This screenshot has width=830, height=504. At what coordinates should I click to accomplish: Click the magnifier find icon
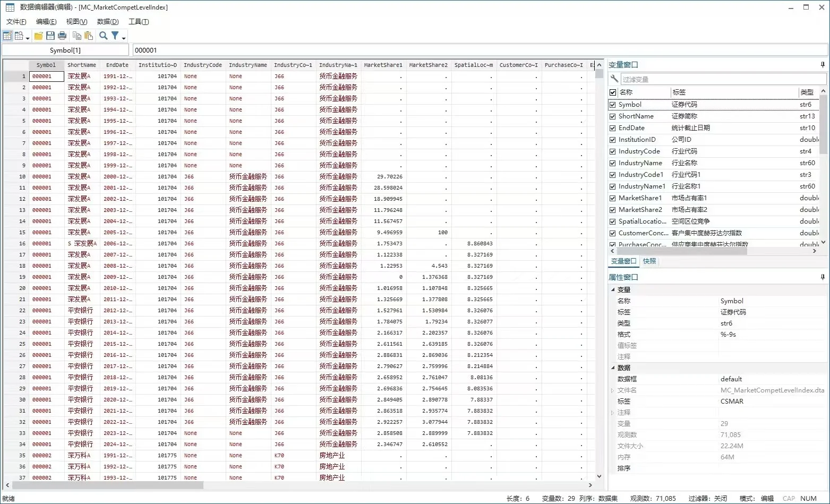pyautogui.click(x=104, y=36)
